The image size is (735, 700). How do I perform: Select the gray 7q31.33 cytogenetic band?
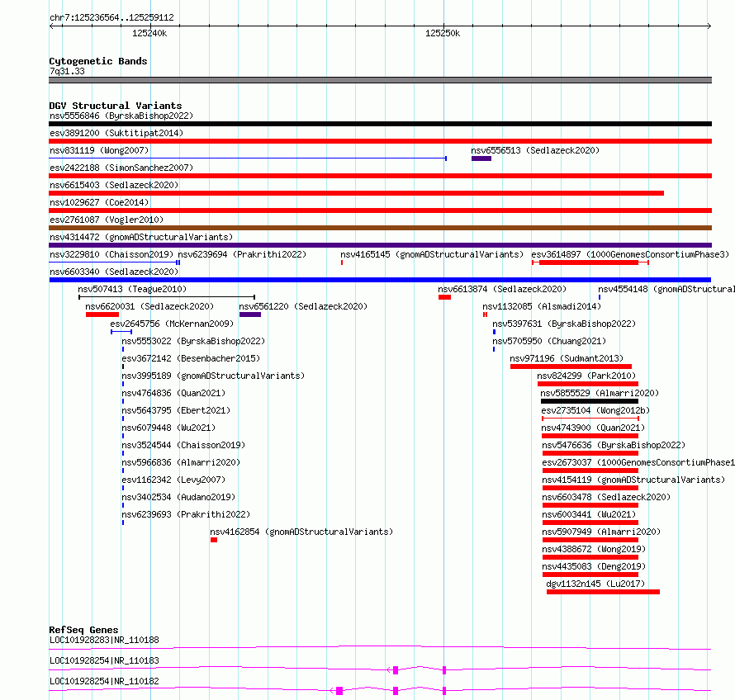(x=380, y=80)
